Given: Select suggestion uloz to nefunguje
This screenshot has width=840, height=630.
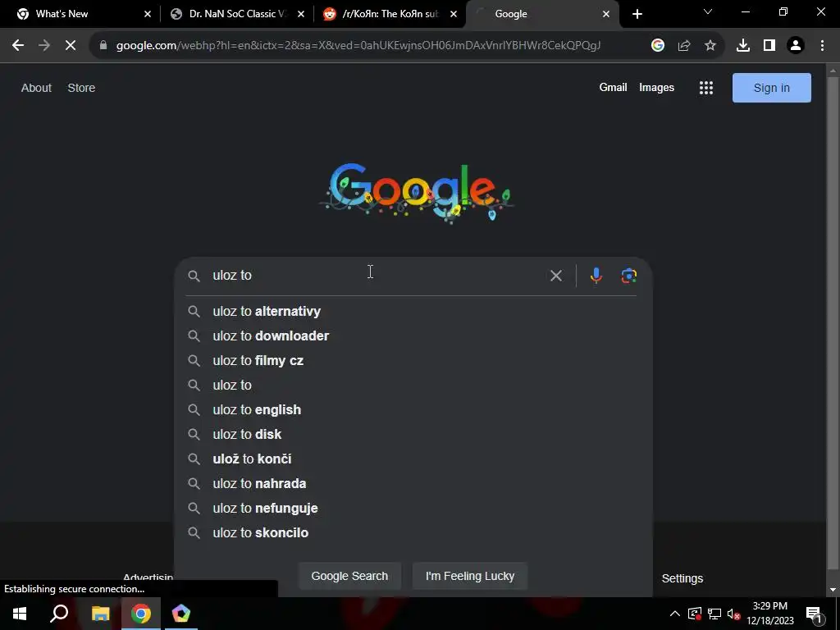Looking at the screenshot, I should 413,509.
